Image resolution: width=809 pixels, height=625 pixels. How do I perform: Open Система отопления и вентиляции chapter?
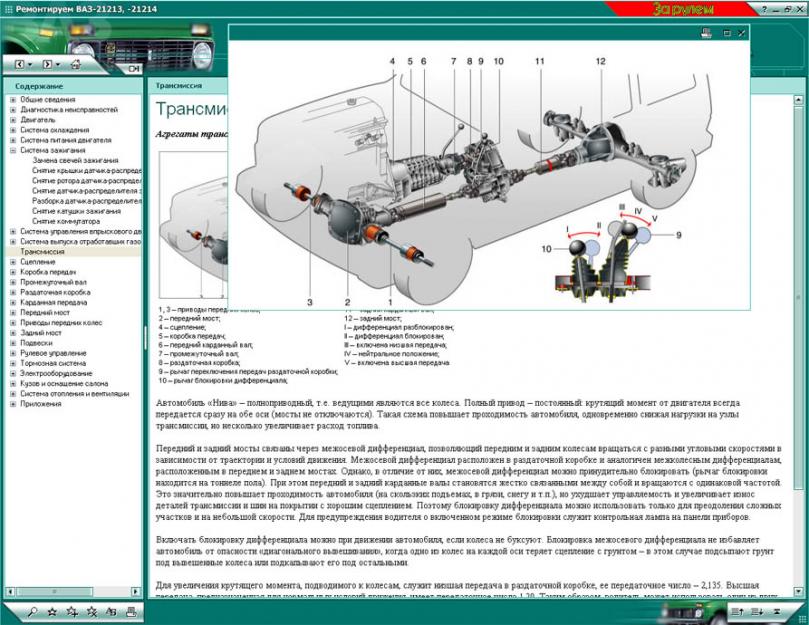pyautogui.click(x=74, y=394)
